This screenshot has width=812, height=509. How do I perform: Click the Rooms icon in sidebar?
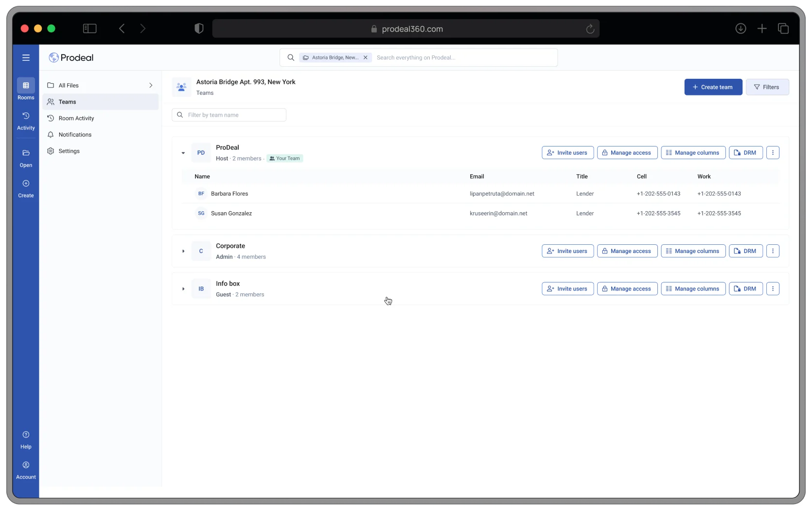point(26,86)
